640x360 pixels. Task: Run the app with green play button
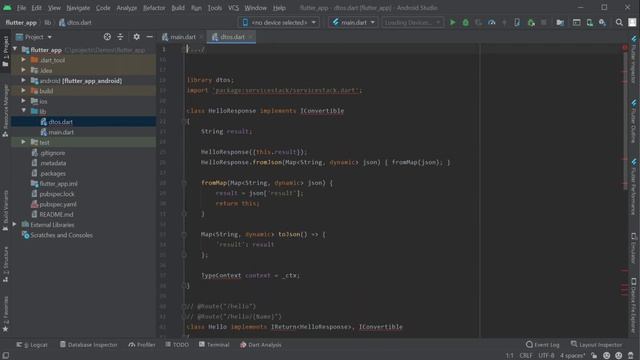pos(452,22)
